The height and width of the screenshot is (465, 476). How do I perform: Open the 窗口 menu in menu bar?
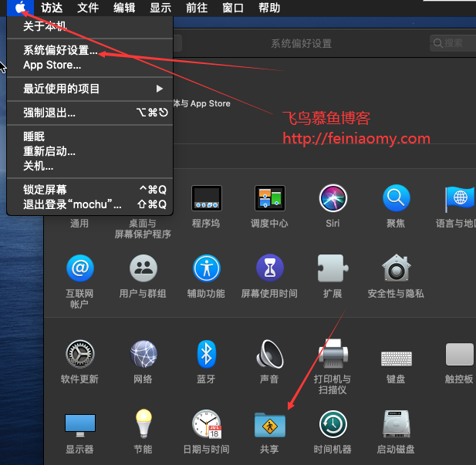point(233,8)
